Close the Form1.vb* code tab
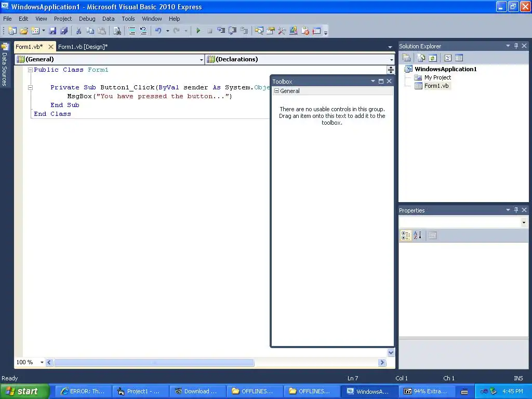Image resolution: width=532 pixels, height=399 pixels. [50, 47]
